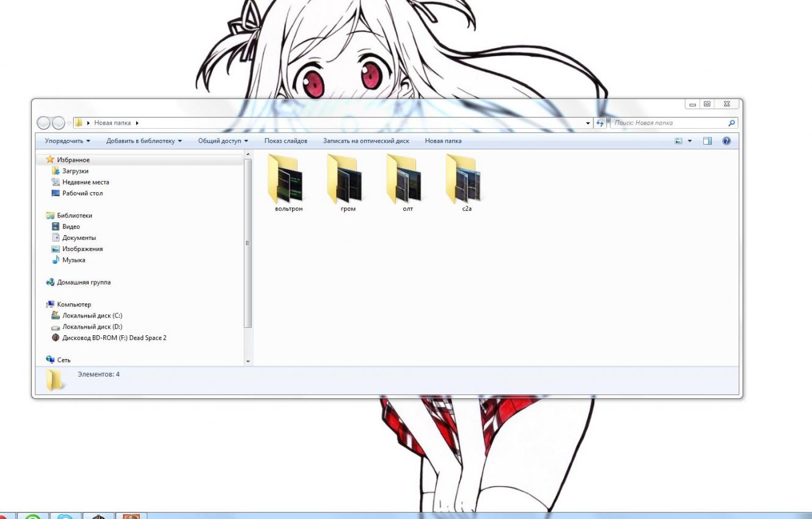Click the с2а folder icon

point(466,179)
